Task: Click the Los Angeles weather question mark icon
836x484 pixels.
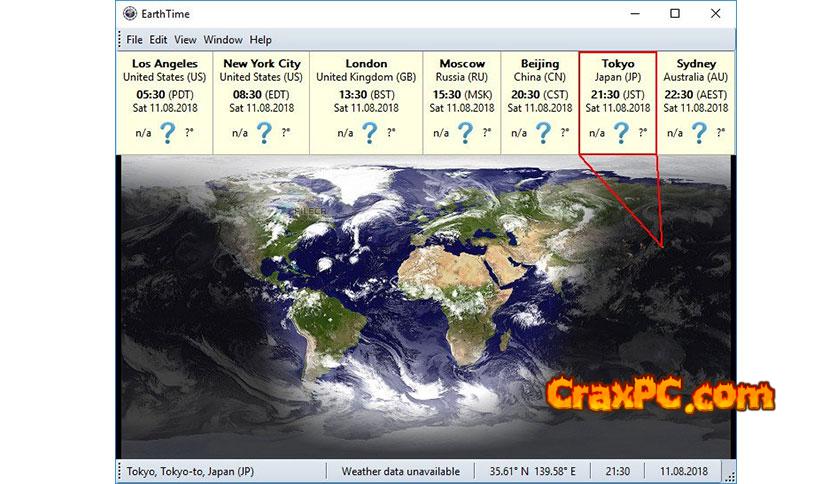Action: pyautogui.click(x=168, y=133)
